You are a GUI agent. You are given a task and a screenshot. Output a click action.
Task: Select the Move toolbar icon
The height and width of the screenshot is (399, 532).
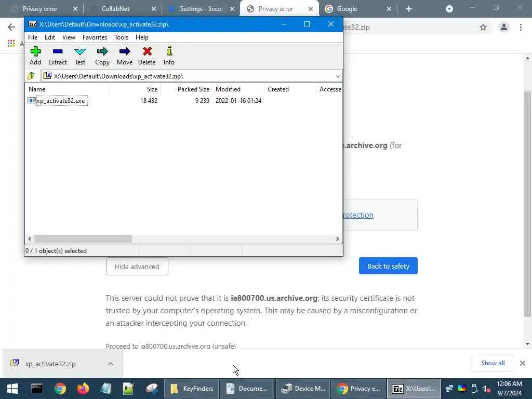(125, 56)
